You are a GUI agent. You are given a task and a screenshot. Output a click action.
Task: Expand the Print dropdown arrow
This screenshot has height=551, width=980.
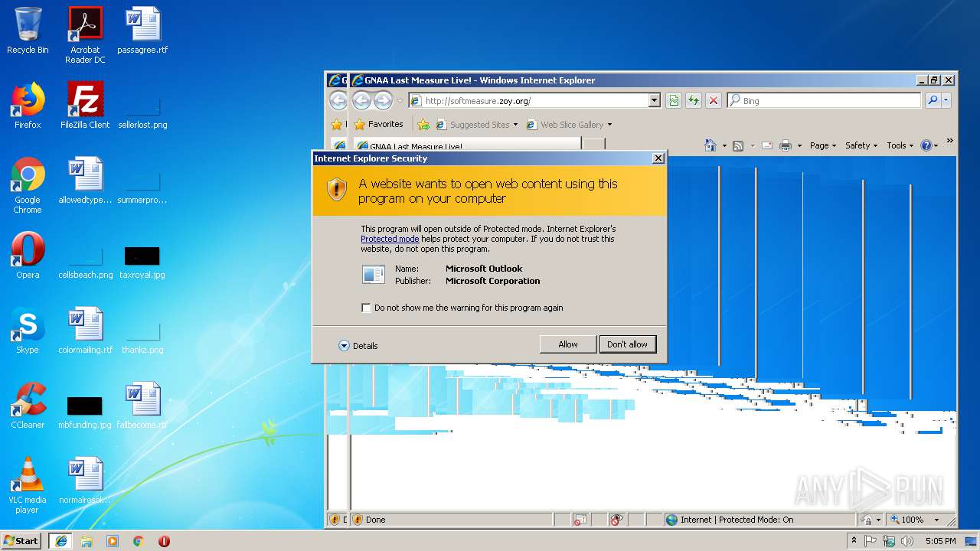click(x=799, y=145)
